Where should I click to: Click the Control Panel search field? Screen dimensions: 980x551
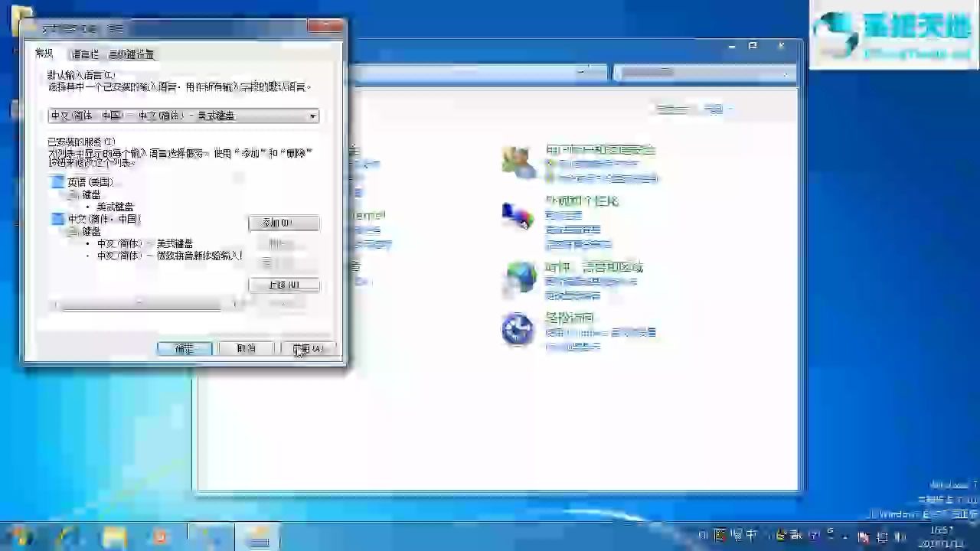(703, 73)
